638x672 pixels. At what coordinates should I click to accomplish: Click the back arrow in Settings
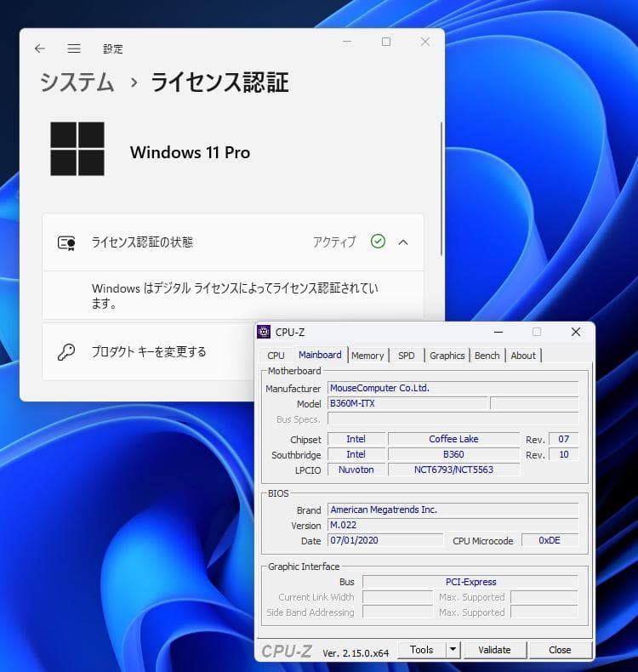tap(40, 48)
